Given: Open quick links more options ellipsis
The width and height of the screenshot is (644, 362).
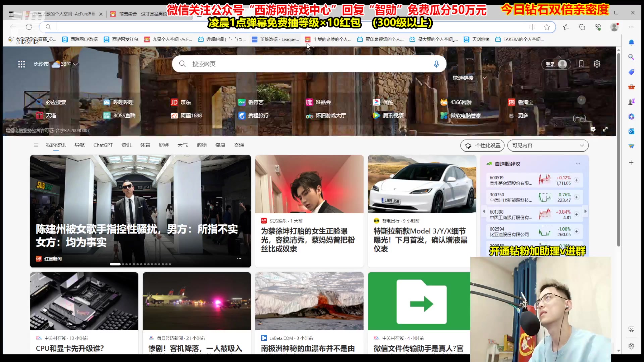Looking at the screenshot, I should 581,100.
